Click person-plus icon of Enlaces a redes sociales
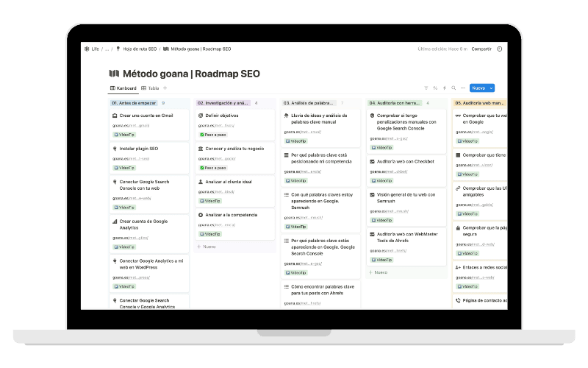 click(458, 267)
